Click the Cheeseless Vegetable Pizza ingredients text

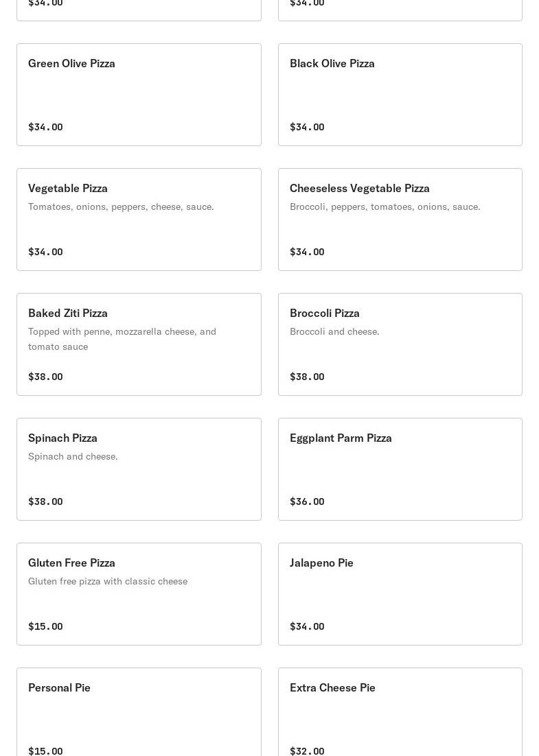tap(385, 207)
